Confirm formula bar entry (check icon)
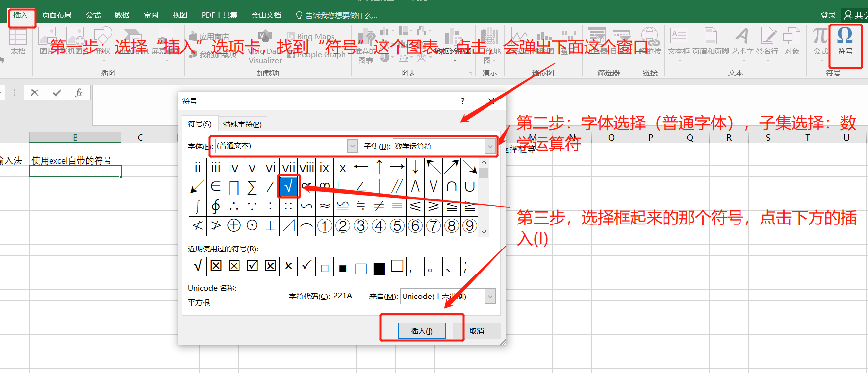The width and height of the screenshot is (868, 373). (x=57, y=93)
